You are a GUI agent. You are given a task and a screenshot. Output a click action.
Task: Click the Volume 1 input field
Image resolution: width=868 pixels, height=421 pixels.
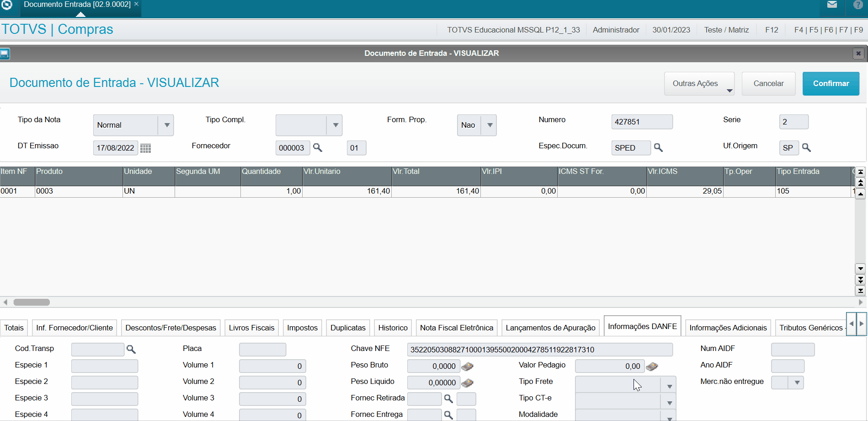tap(272, 366)
